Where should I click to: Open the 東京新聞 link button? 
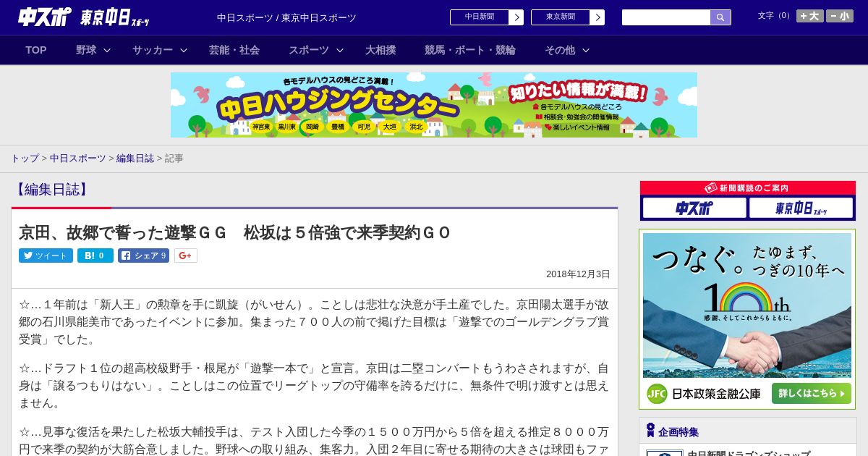click(561, 17)
